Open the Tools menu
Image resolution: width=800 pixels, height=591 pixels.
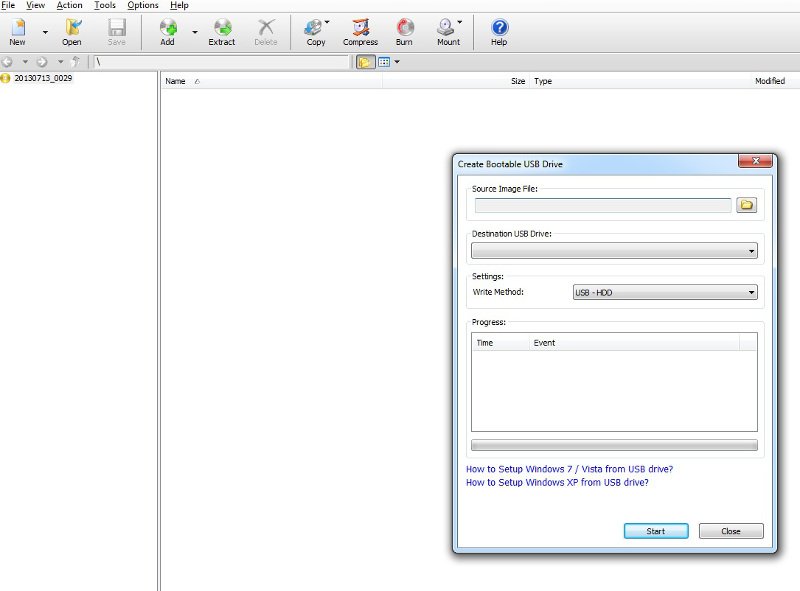click(105, 6)
